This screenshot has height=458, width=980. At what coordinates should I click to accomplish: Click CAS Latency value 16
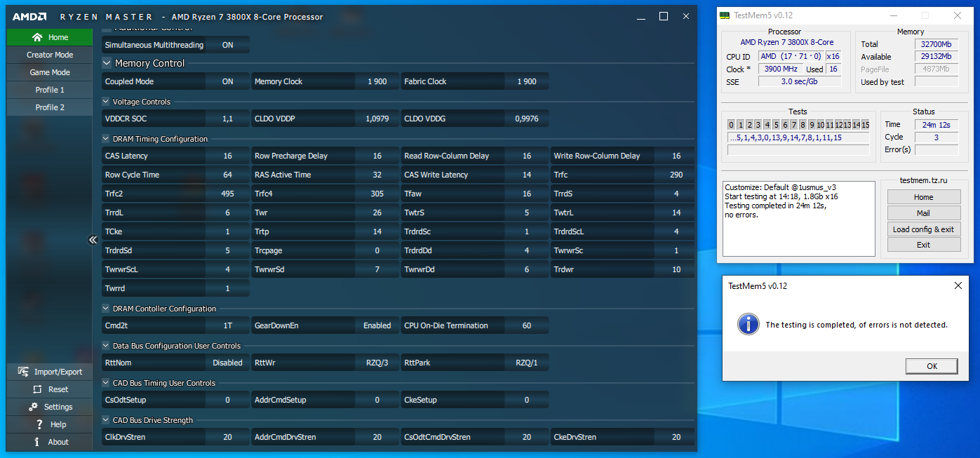click(x=228, y=156)
